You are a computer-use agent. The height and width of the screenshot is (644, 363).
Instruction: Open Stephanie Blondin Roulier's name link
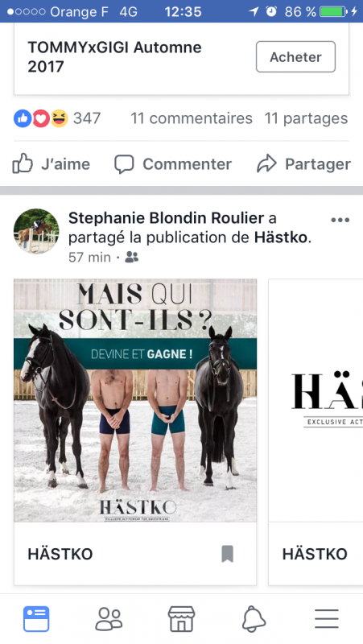[167, 218]
